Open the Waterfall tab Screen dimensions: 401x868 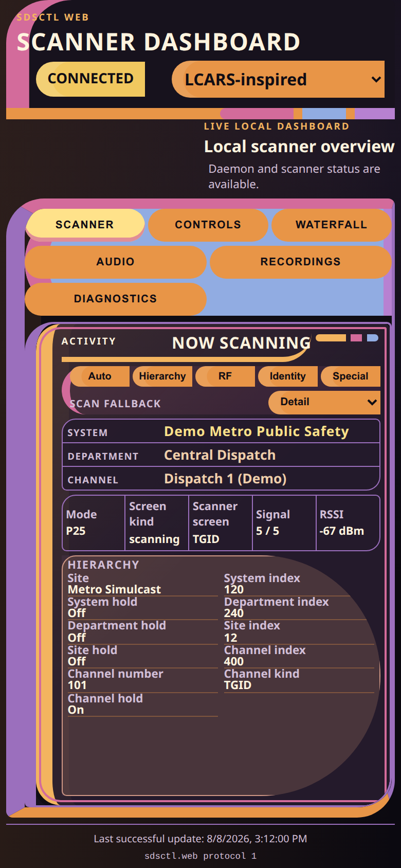click(x=332, y=224)
